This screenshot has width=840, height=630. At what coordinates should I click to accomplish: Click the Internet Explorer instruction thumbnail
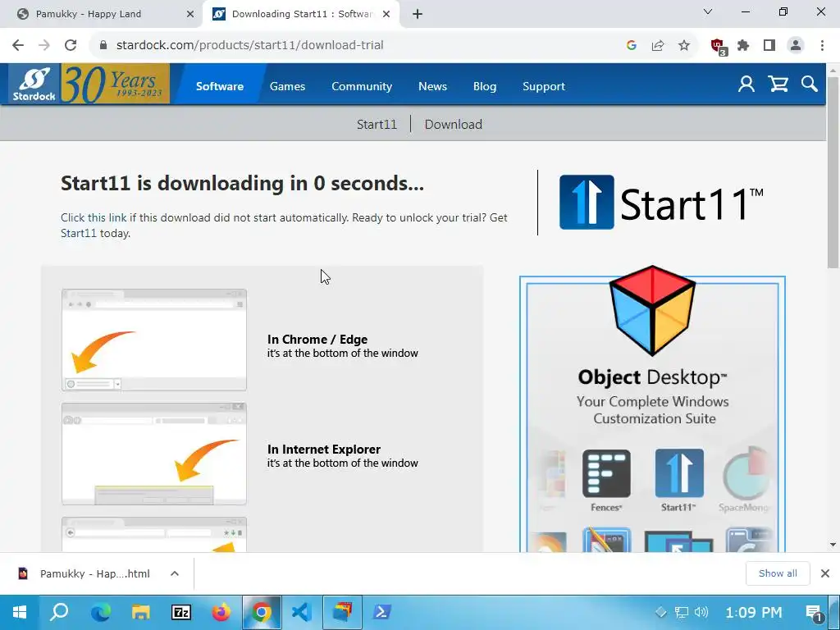coord(154,454)
